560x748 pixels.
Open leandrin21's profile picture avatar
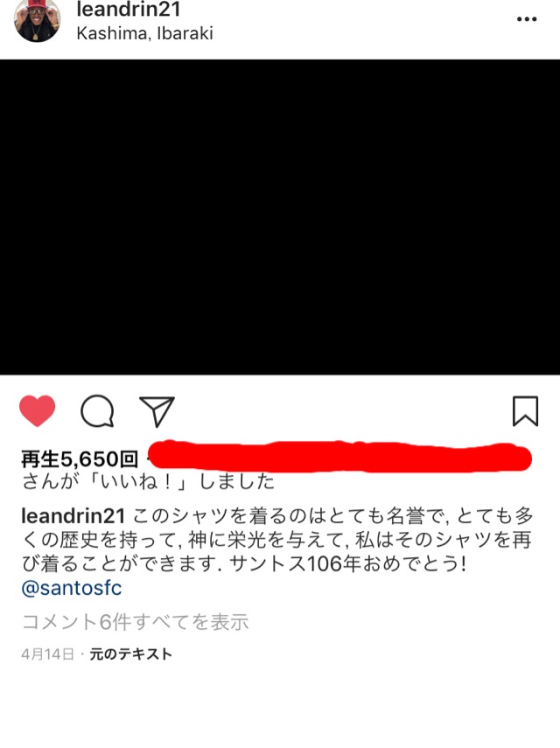coord(38,19)
